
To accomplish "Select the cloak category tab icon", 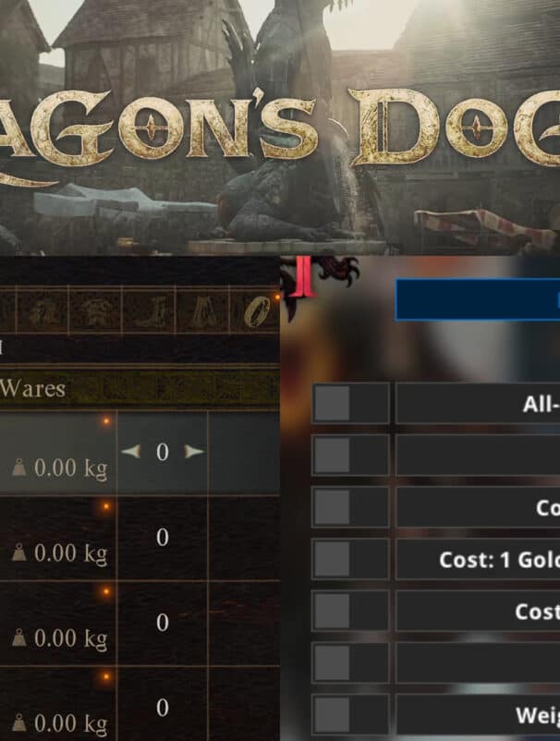I will point(202,312).
